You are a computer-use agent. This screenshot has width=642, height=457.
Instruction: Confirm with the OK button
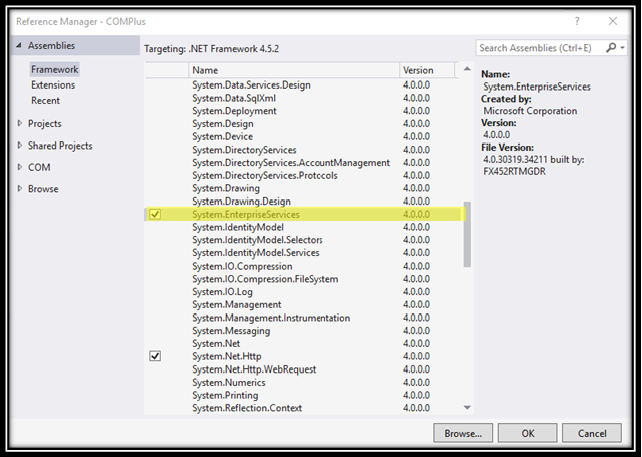pyautogui.click(x=527, y=433)
